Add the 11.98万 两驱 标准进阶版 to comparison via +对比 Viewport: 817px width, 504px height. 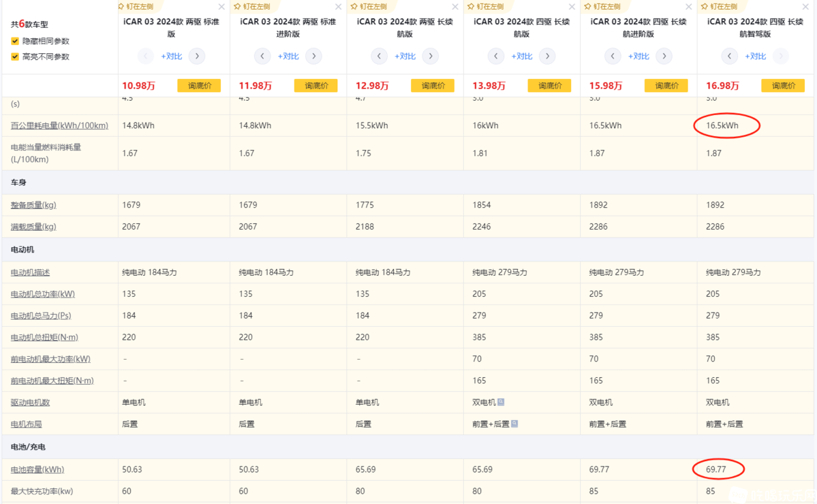(x=288, y=57)
